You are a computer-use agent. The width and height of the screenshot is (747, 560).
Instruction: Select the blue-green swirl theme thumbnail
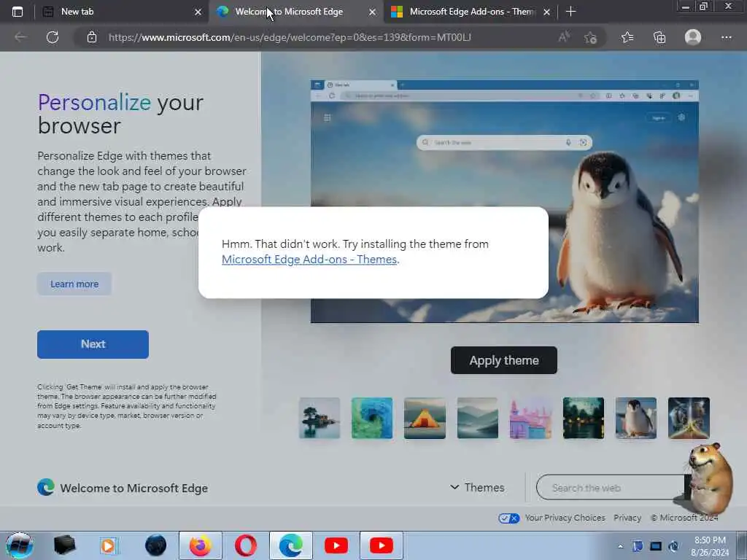click(372, 418)
